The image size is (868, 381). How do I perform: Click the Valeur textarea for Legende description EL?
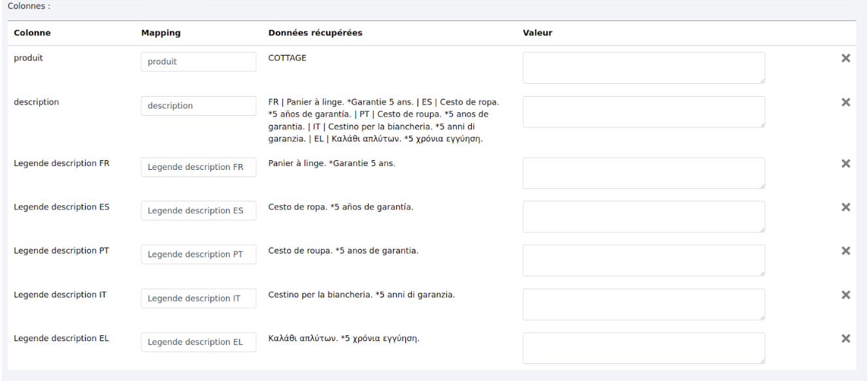point(643,348)
